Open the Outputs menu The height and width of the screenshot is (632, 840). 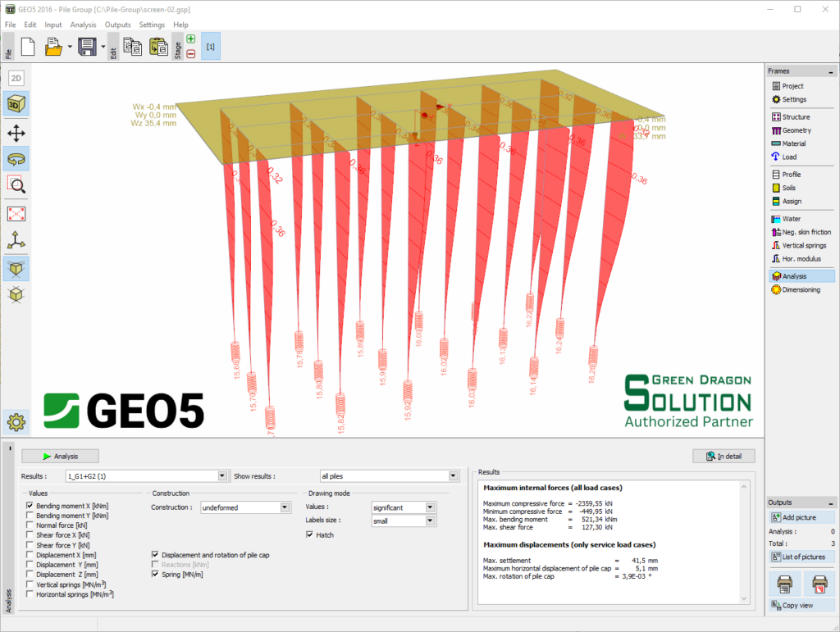click(x=117, y=25)
